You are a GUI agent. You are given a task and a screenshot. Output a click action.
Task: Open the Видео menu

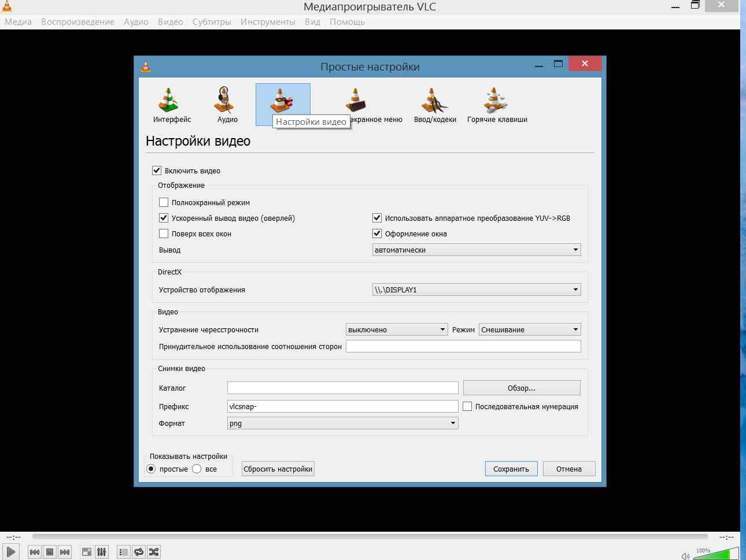pyautogui.click(x=171, y=22)
